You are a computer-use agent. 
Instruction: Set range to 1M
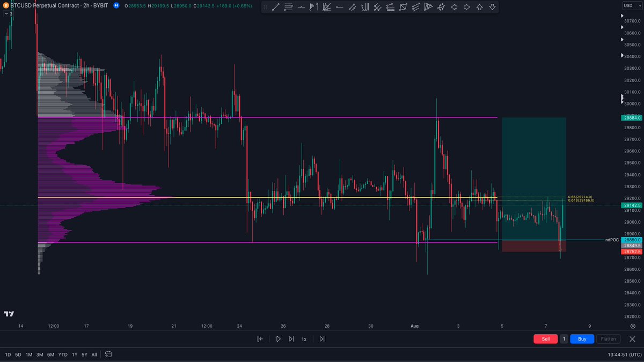click(29, 354)
